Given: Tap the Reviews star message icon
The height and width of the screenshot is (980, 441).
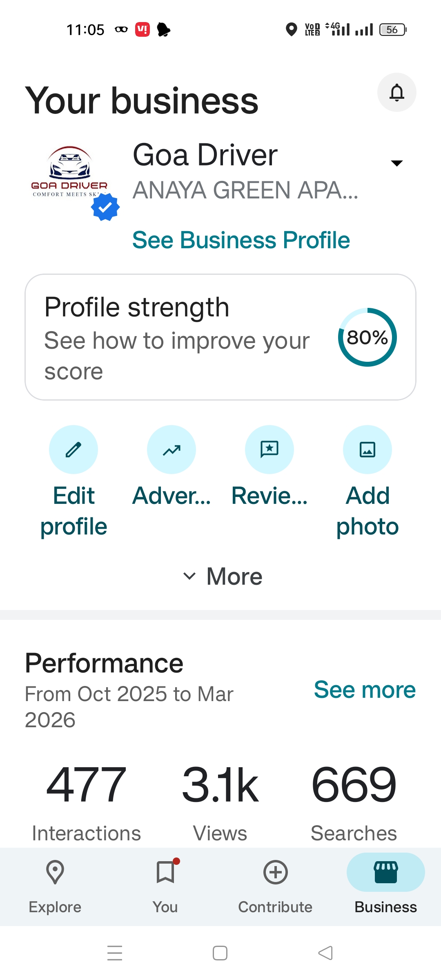Looking at the screenshot, I should tap(269, 450).
